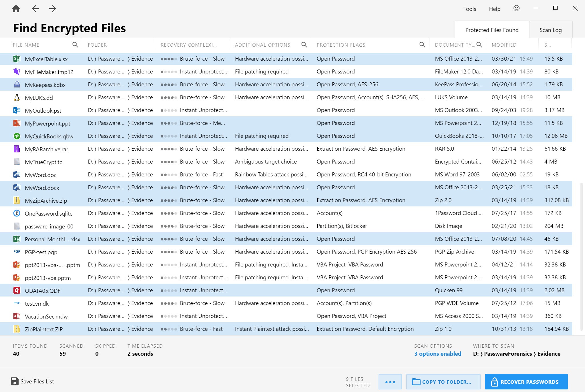Select the ZipPlaintext.ZIP file name

(44, 329)
